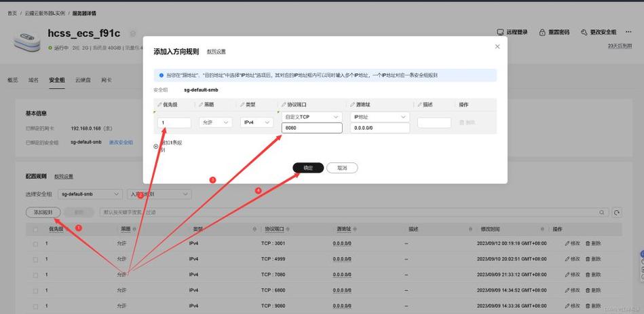Viewport: 644px width, 314px height.
Task: Open the inbound rule direction dropdown
Action: point(159,194)
